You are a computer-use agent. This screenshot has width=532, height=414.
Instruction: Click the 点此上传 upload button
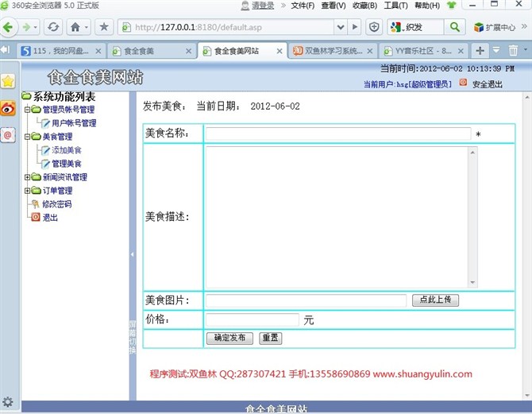435,300
